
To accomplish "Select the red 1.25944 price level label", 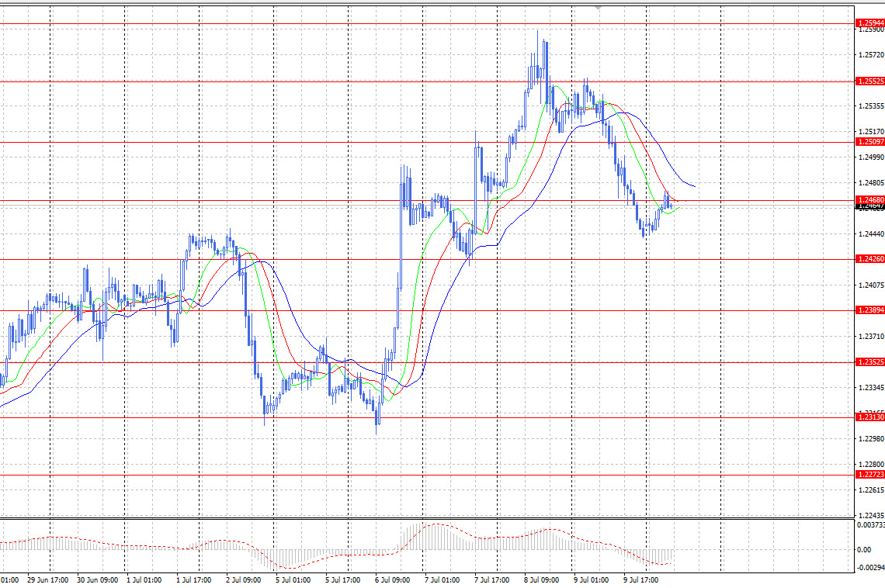I will (870, 23).
